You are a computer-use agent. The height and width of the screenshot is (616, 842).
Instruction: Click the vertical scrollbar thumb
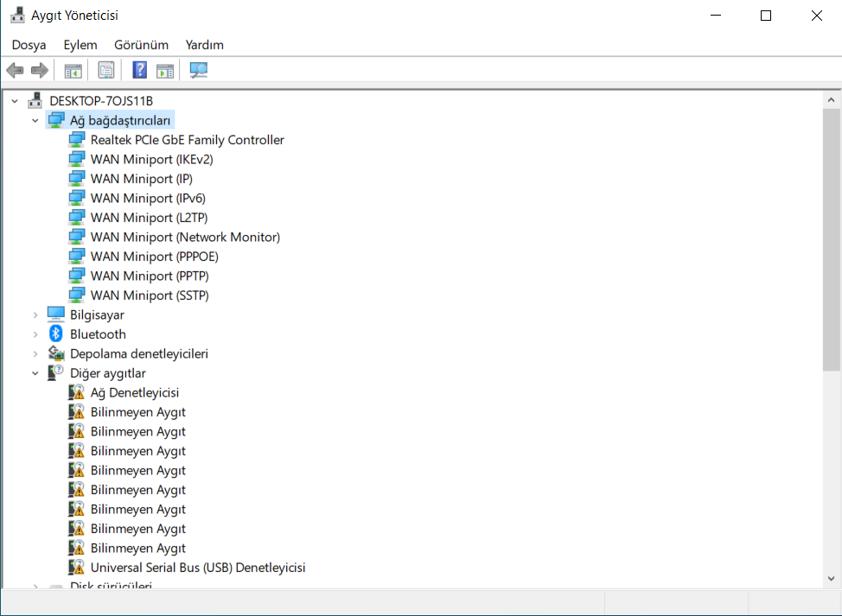pos(832,239)
